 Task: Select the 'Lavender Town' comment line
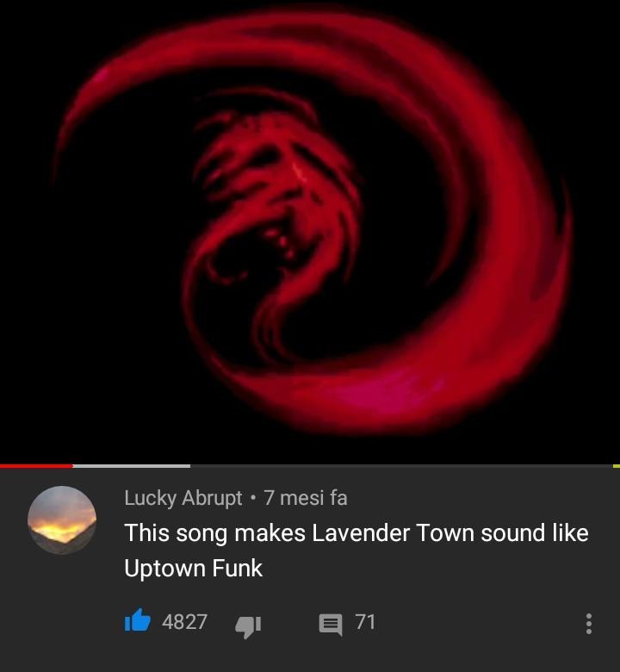tap(356, 533)
